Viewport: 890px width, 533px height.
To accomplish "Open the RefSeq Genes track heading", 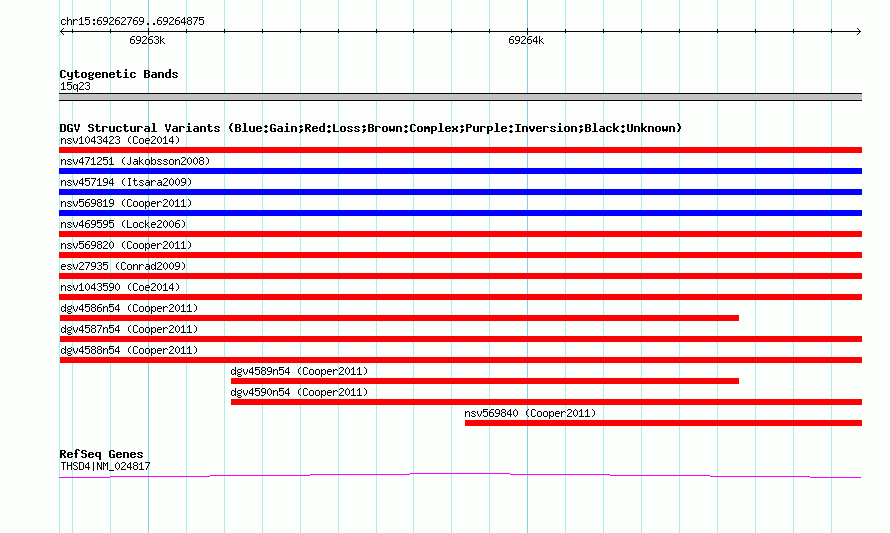I will click(x=101, y=454).
